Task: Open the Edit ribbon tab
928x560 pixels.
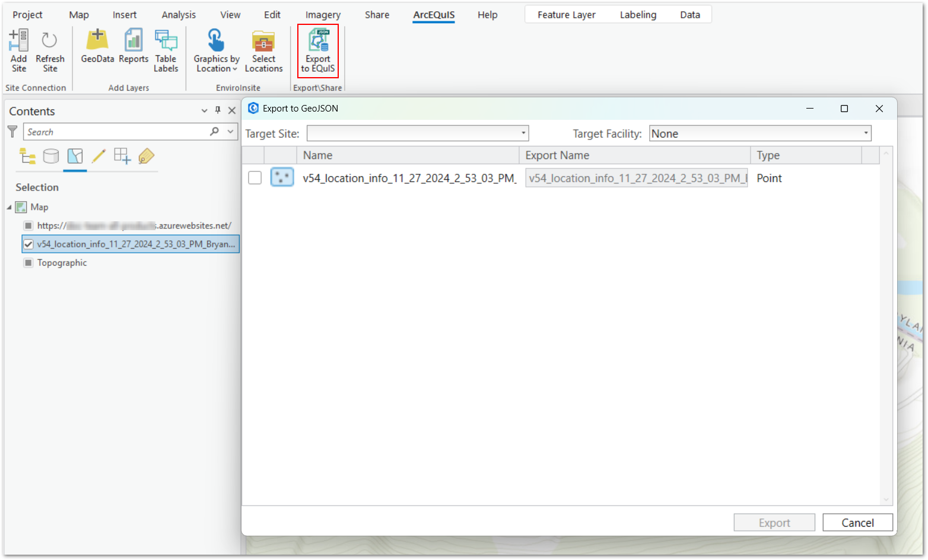Action: (x=272, y=15)
